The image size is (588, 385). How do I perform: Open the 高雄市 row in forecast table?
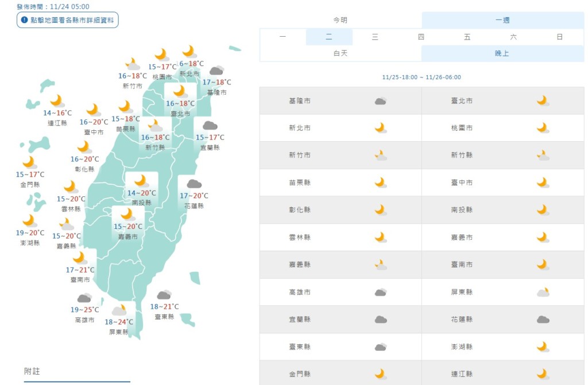pos(341,292)
